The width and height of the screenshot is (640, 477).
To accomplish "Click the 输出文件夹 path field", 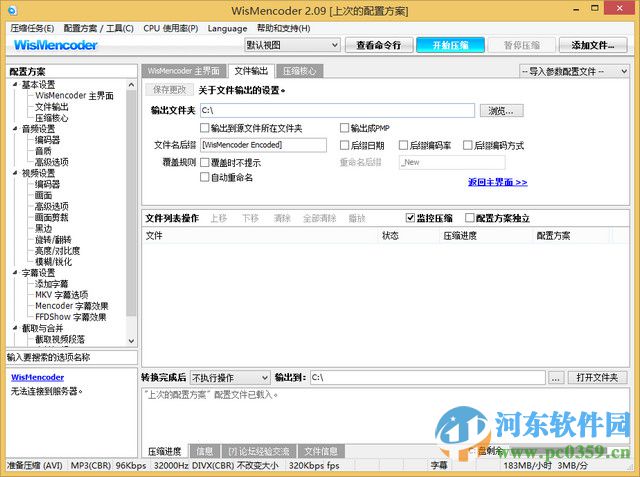I will pyautogui.click(x=337, y=111).
